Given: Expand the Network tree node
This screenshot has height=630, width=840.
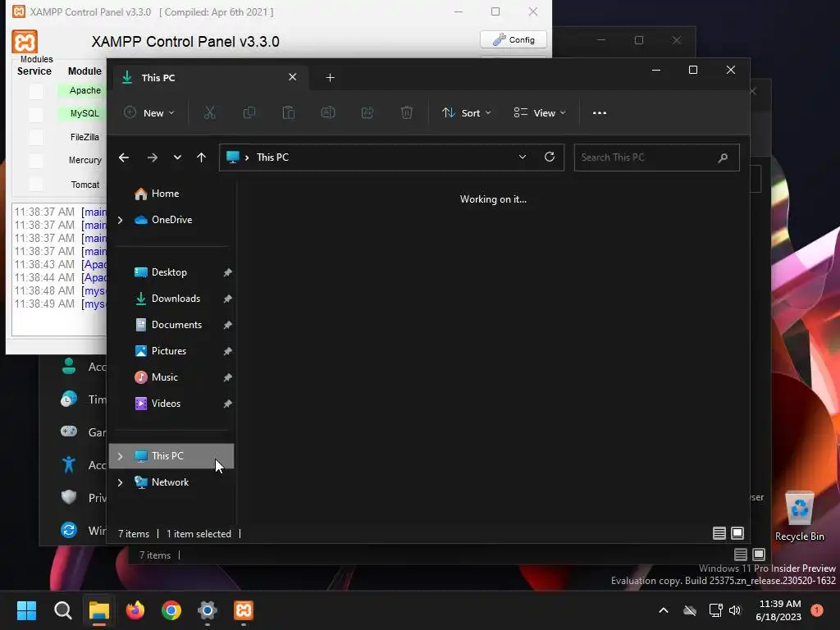Looking at the screenshot, I should 120,482.
